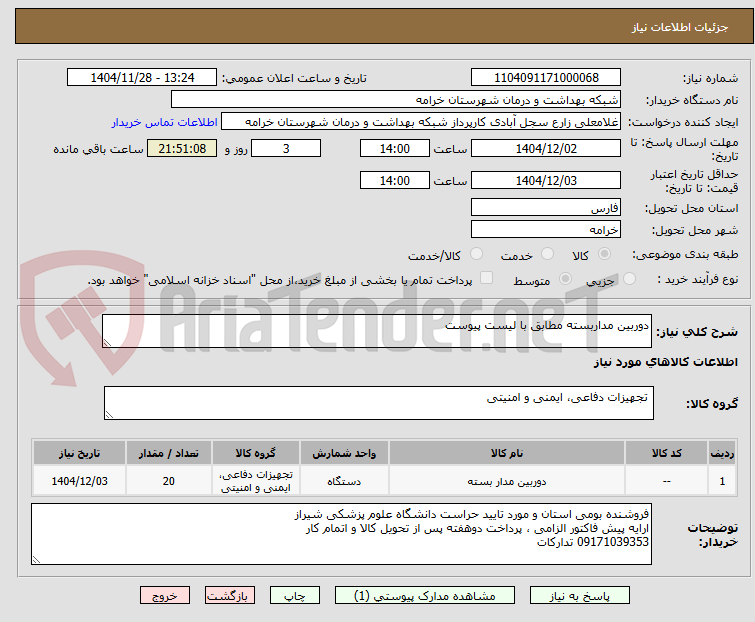This screenshot has height=622, width=755.
Task: Select the 'کالا/خدمت' radio button
Action: [476, 254]
